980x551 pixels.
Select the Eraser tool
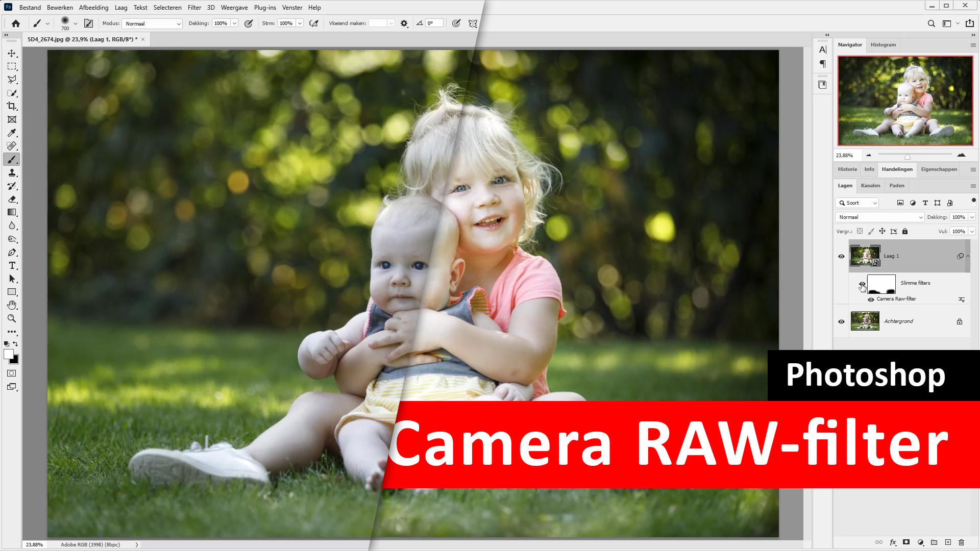12,199
